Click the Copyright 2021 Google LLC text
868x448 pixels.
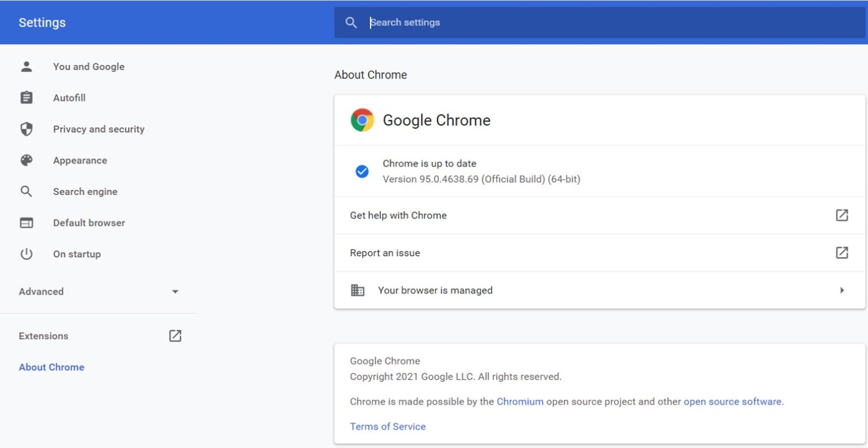(455, 377)
